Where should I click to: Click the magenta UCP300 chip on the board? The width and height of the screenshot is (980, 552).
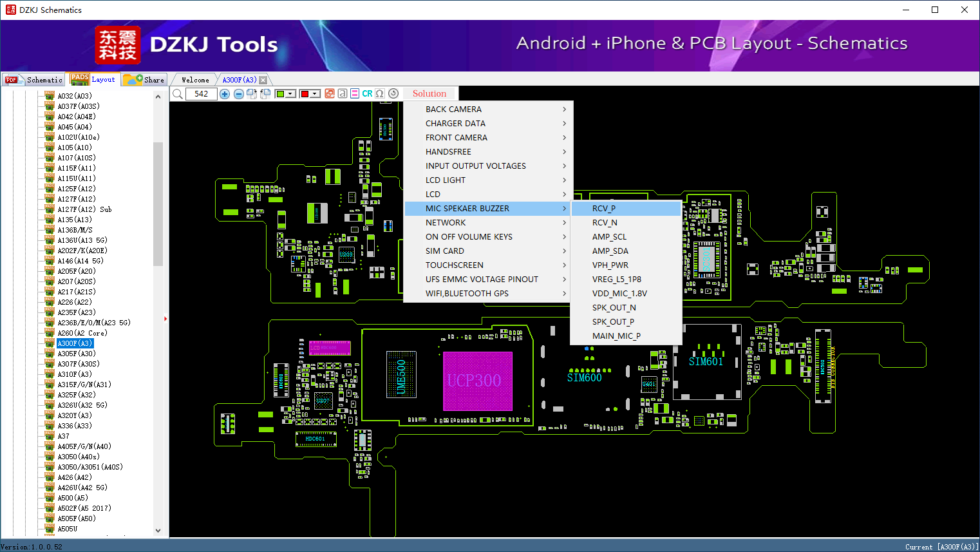tap(478, 381)
